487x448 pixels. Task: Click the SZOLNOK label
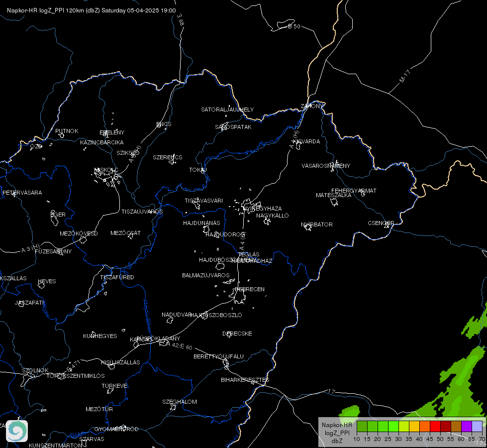coord(35,370)
